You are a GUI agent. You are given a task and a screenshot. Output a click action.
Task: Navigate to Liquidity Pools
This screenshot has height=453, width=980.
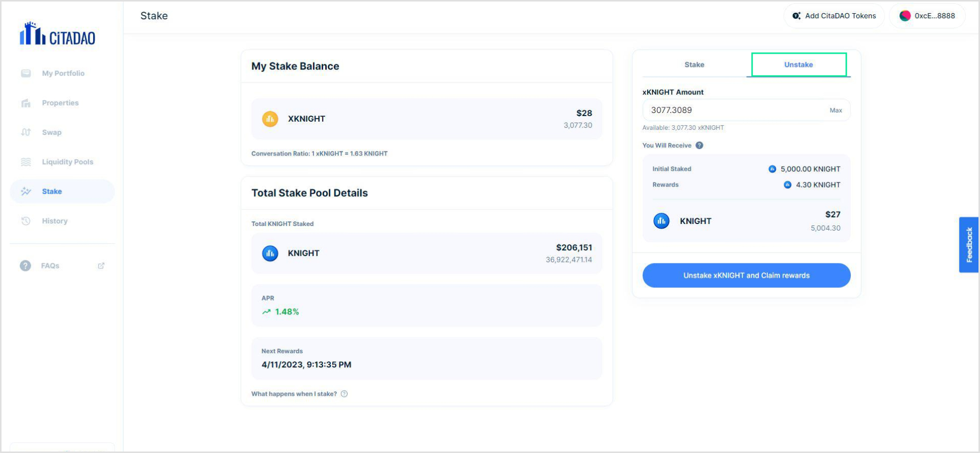62,162
